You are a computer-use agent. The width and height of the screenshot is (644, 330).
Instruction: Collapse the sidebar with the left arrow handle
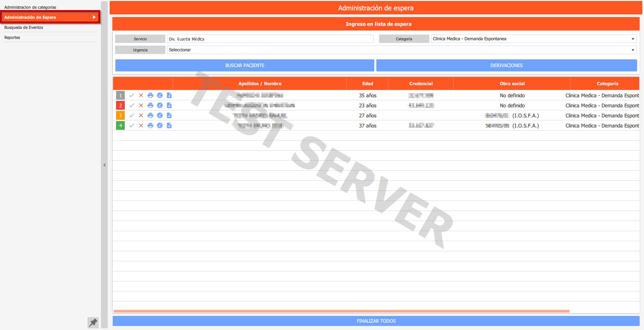click(104, 165)
